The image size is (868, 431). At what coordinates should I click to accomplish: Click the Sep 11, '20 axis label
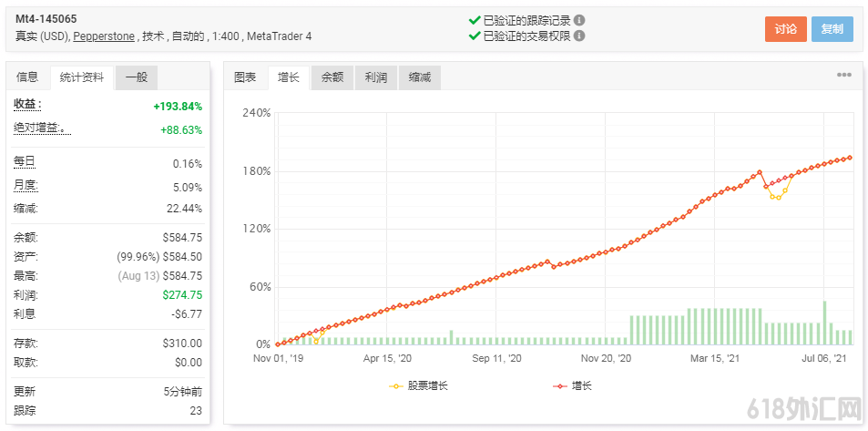pos(497,358)
